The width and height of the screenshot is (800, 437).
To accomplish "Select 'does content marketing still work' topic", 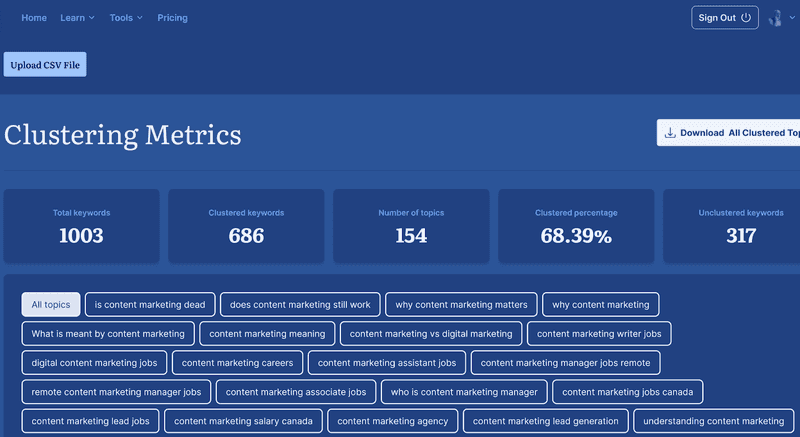I will tap(300, 304).
